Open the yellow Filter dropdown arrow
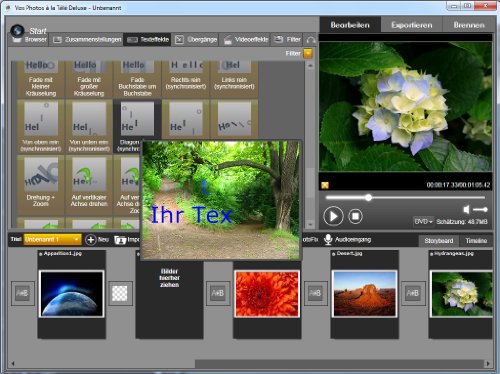This screenshot has height=374, width=500. 308,53
